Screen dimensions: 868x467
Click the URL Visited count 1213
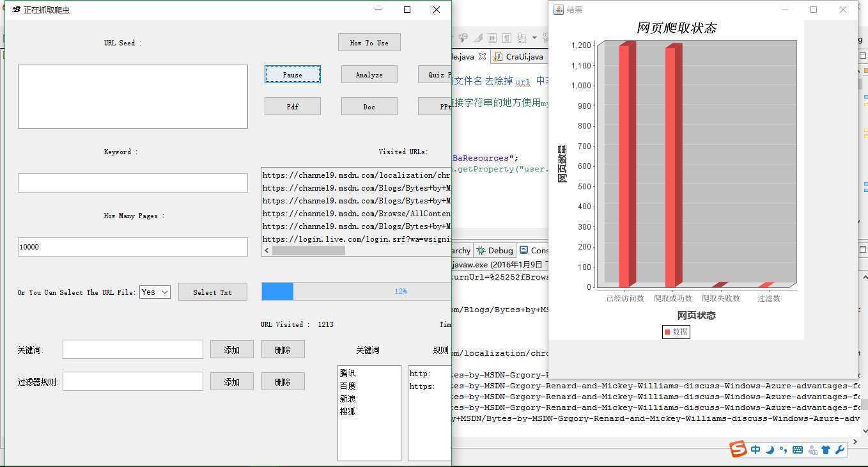tap(325, 324)
